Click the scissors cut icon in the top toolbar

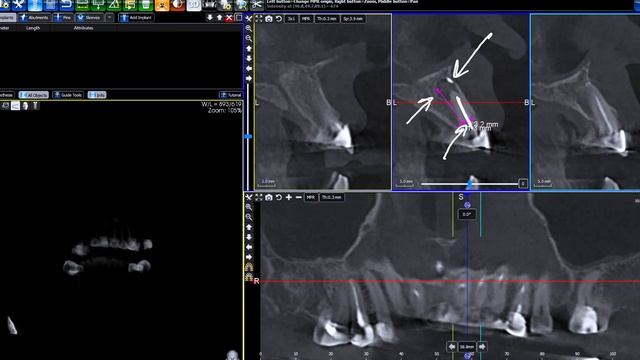257,5
